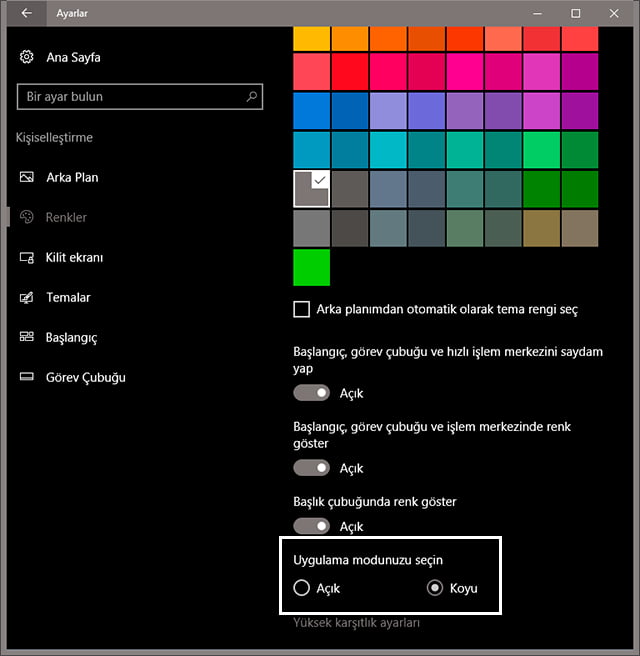The width and height of the screenshot is (640, 656).
Task: Pick the bright green color swatch
Action: point(311,267)
